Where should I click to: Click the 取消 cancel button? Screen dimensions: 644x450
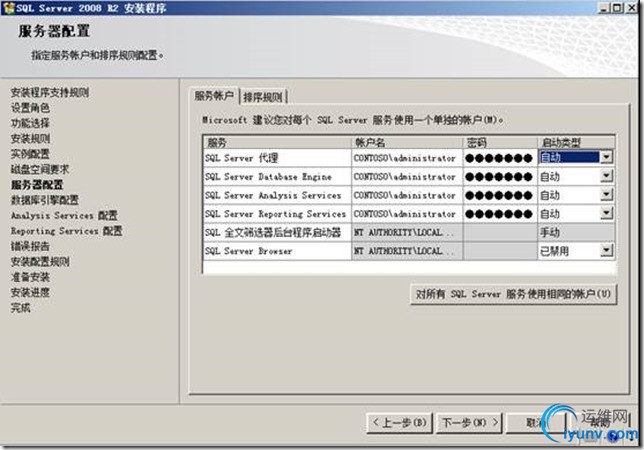tap(536, 422)
